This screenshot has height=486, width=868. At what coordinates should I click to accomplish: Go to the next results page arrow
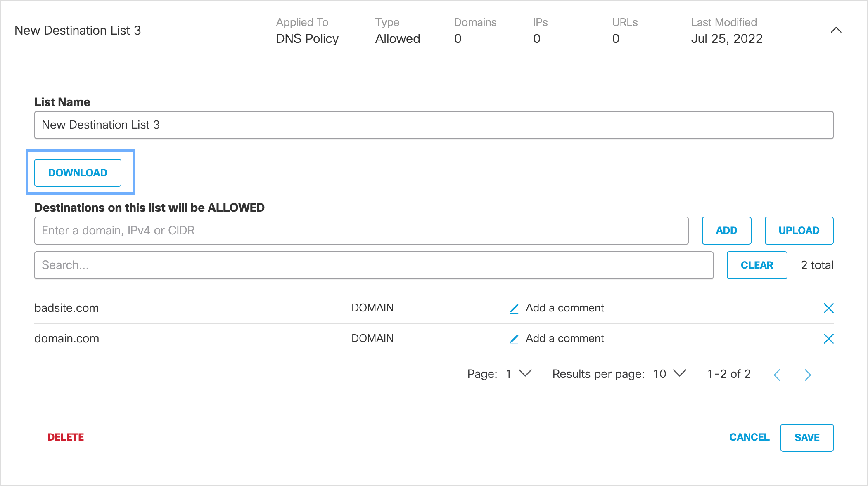pos(808,375)
